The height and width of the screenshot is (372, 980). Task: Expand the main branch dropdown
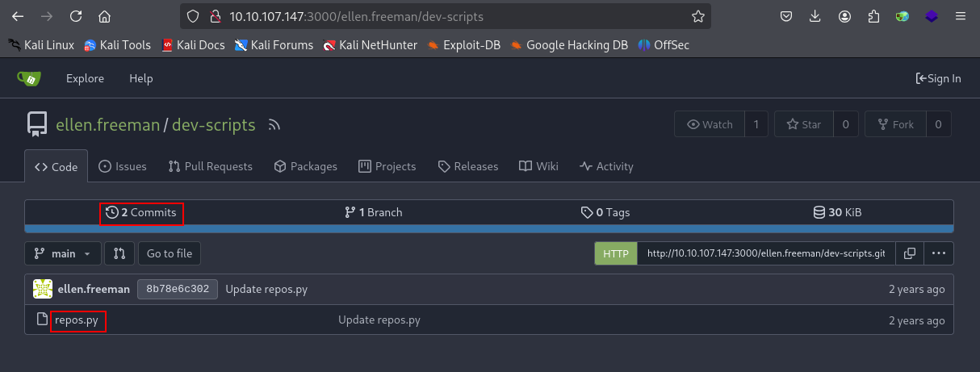pyautogui.click(x=63, y=253)
